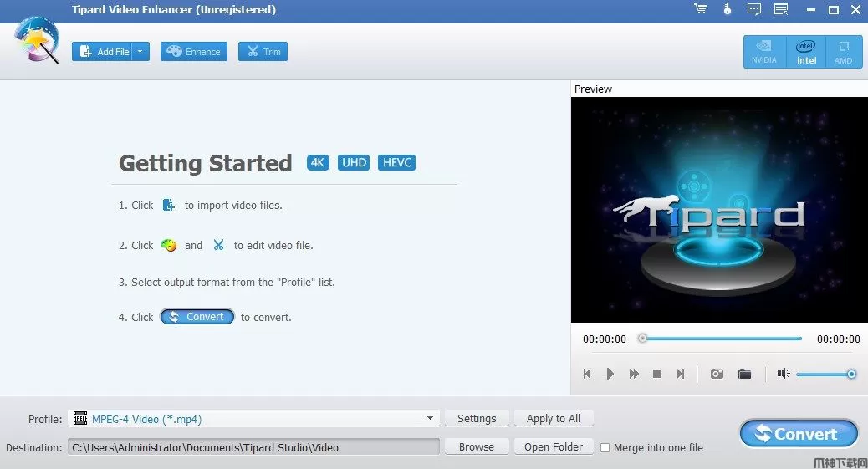868x469 pixels.
Task: Toggle Intel hardware acceleration
Action: point(806,52)
